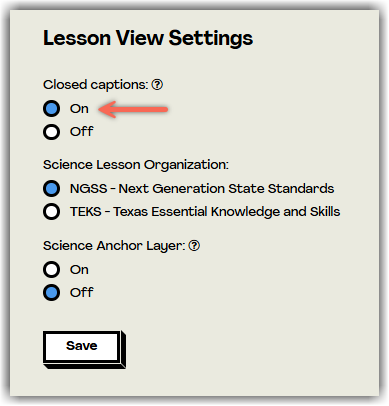Select Closed captions Off radio button
The image size is (389, 406).
[52, 132]
